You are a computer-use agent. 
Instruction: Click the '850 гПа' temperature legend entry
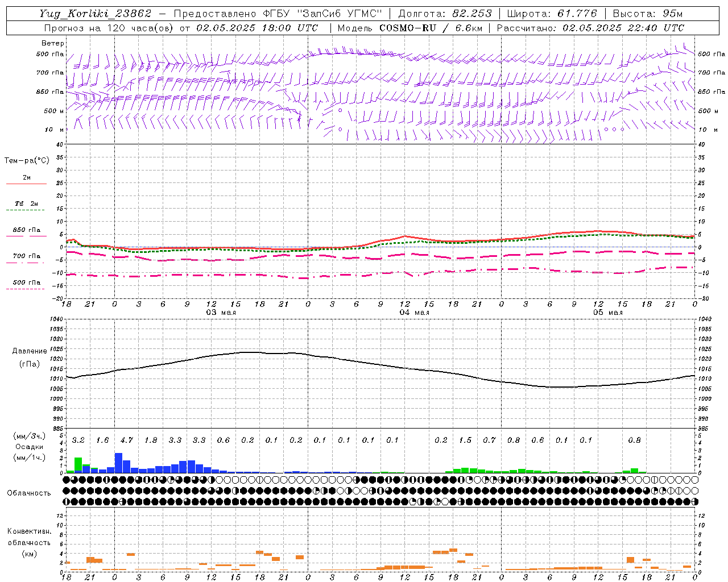coord(26,230)
